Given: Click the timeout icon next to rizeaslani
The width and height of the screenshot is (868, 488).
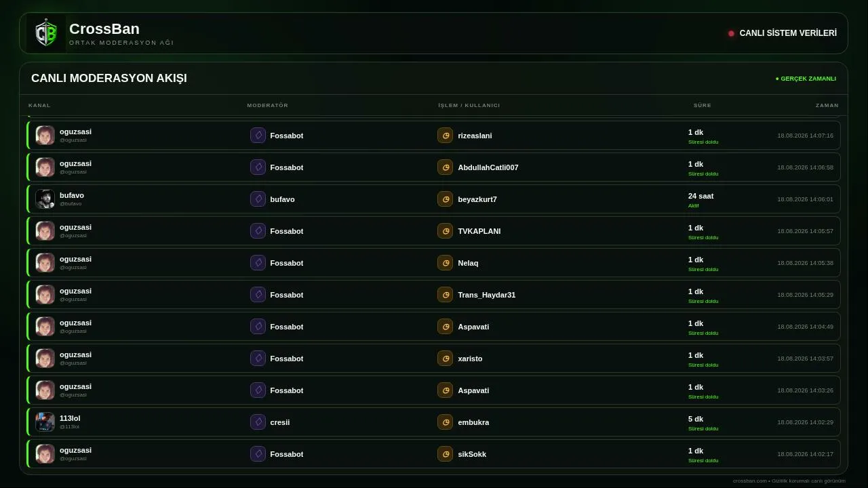Looking at the screenshot, I should [445, 136].
